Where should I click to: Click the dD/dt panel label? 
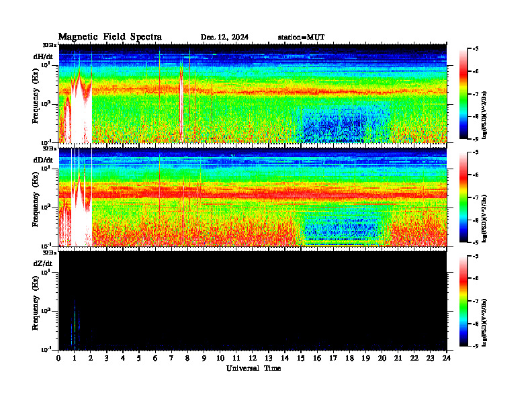[x=43, y=160]
